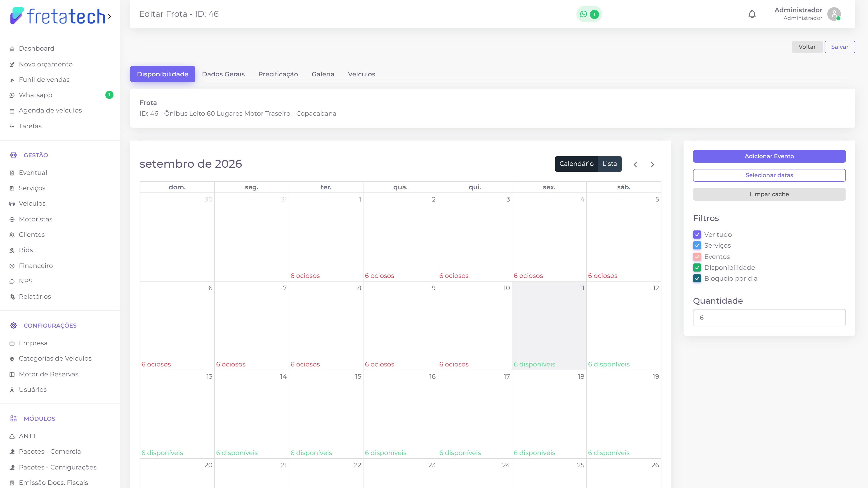
Task: Click "6 ociosos" on September 1
Action: click(305, 276)
